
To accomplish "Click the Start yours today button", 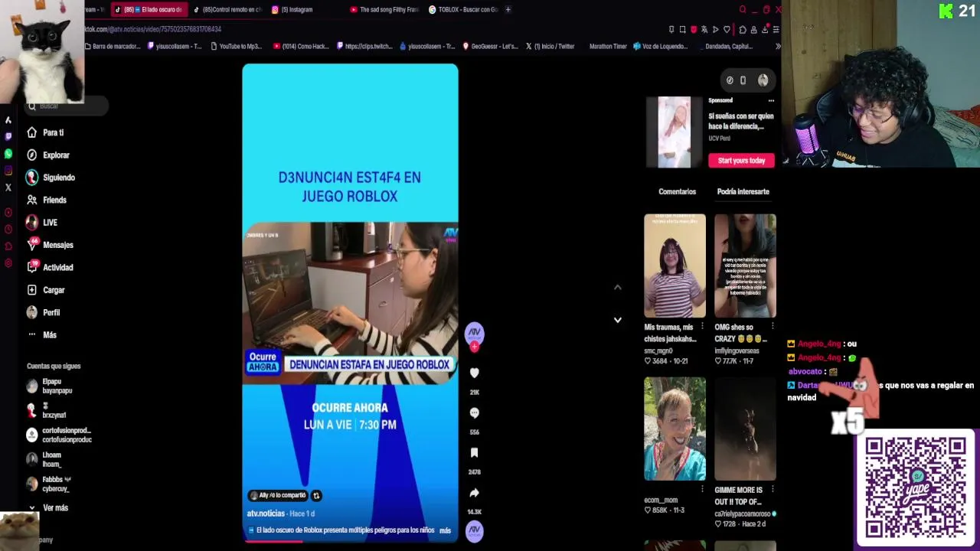I will click(741, 161).
